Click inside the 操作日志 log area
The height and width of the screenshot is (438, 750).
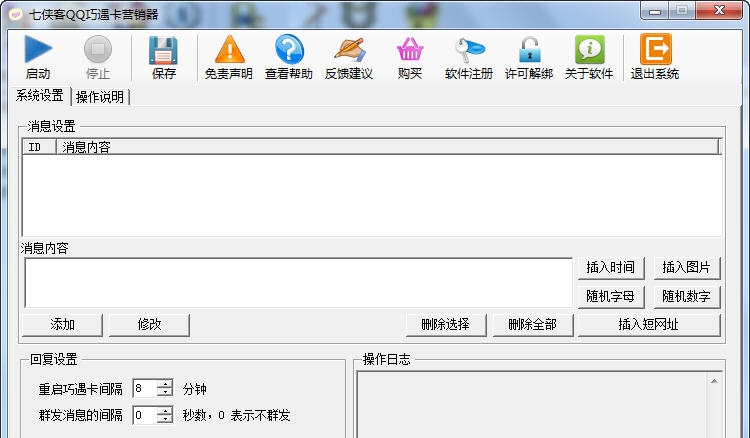pyautogui.click(x=532, y=405)
